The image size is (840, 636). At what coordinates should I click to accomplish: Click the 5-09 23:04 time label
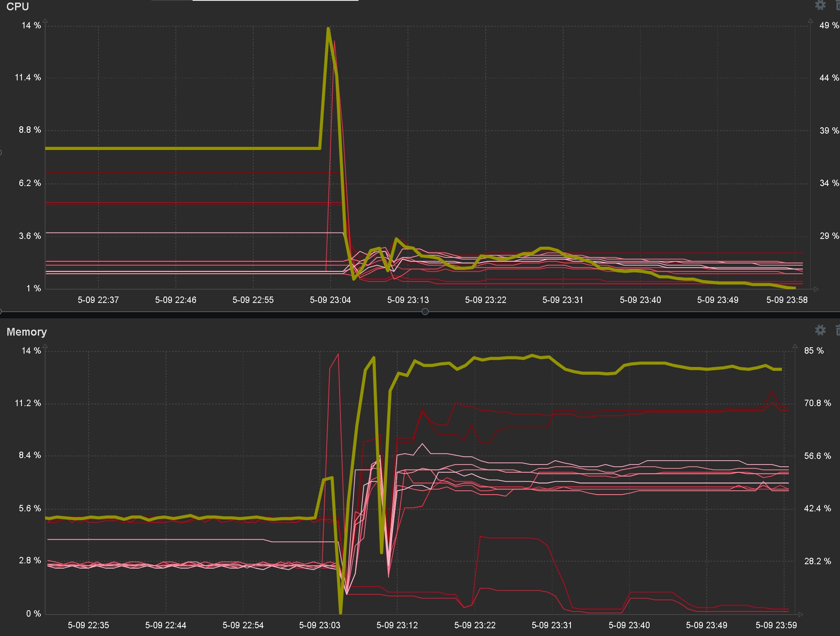click(330, 300)
